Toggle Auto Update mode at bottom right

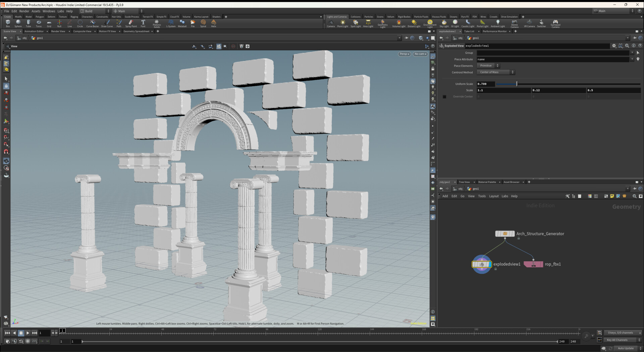pyautogui.click(x=627, y=348)
